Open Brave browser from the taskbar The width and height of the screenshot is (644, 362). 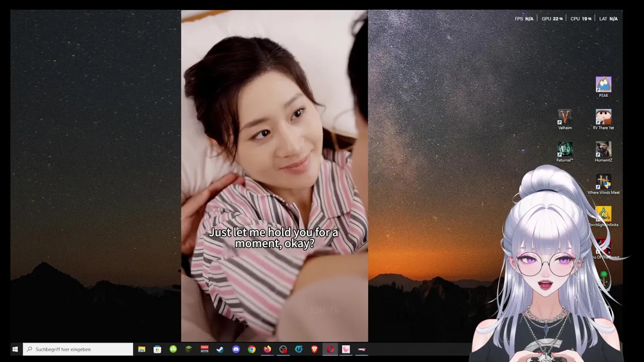[x=314, y=349]
